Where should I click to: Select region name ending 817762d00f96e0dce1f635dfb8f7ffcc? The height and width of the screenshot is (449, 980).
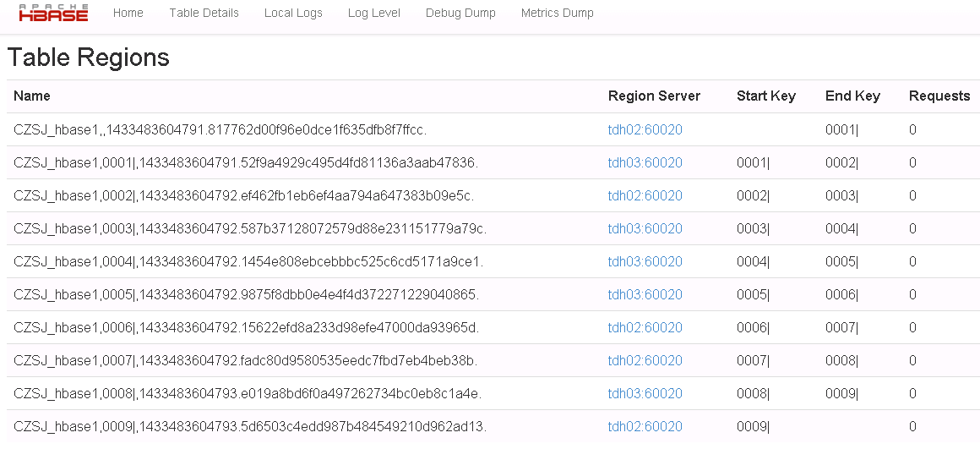click(220, 130)
